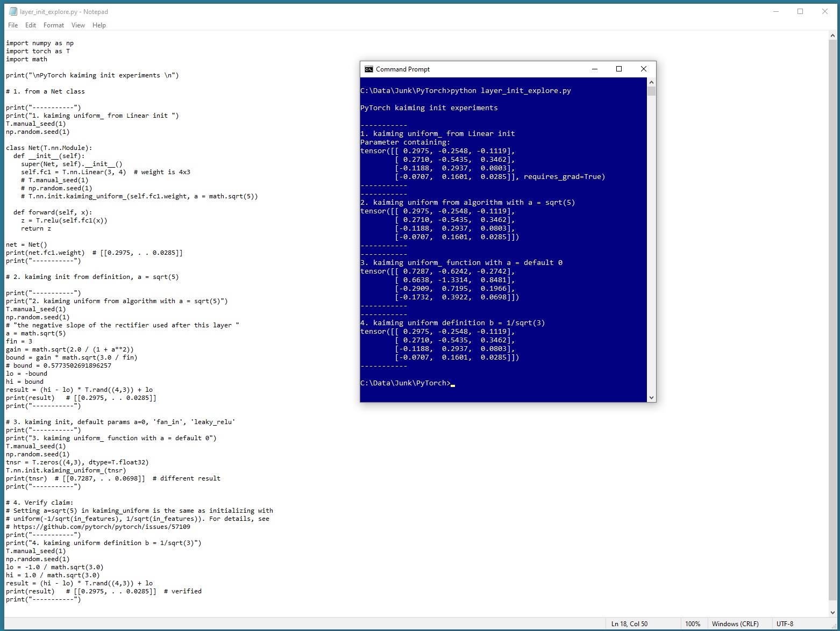Image resolution: width=840 pixels, height=631 pixels.
Task: Open the Format menu
Action: [53, 25]
